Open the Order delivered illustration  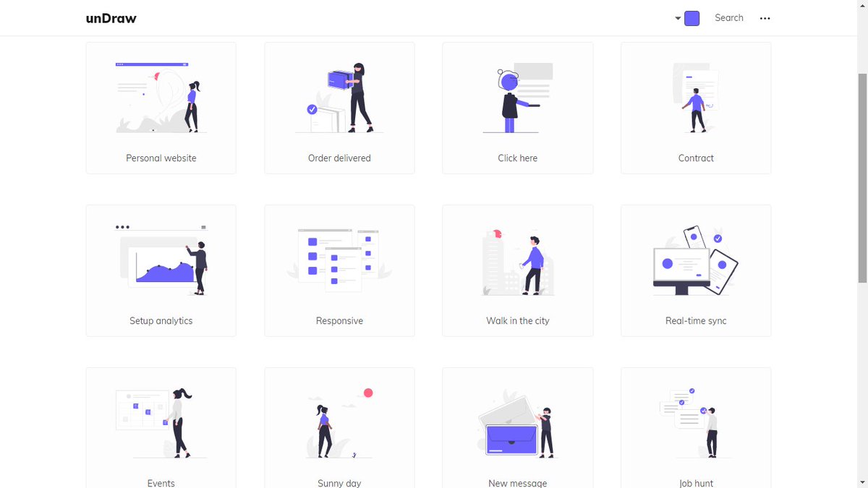click(x=339, y=108)
